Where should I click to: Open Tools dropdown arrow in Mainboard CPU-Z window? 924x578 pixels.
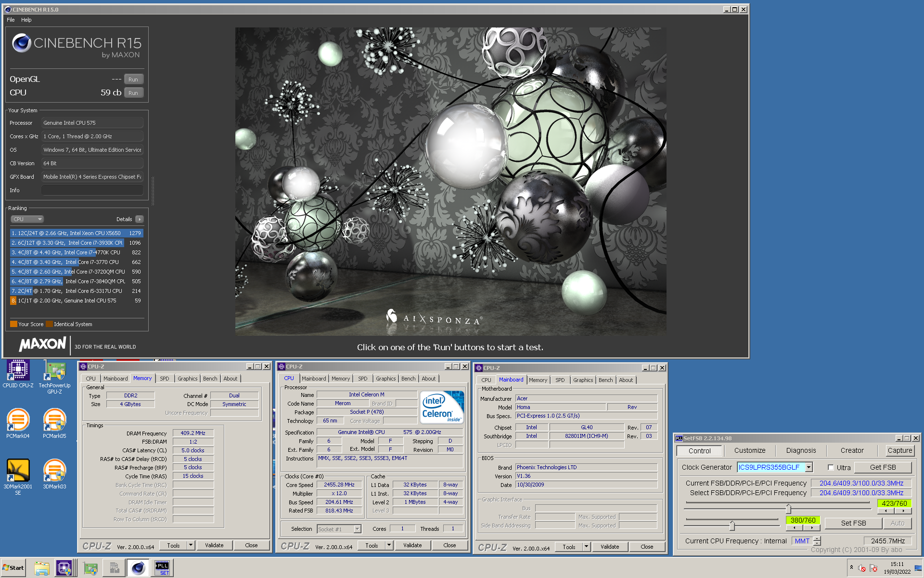pos(587,547)
